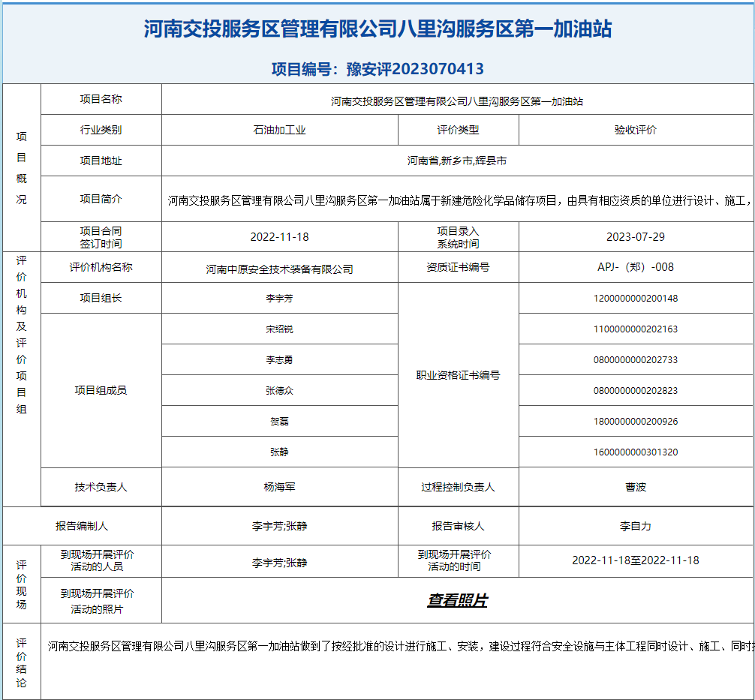Select contract date 2022-11-18
Viewport: 755px width, 700px height.
point(279,237)
